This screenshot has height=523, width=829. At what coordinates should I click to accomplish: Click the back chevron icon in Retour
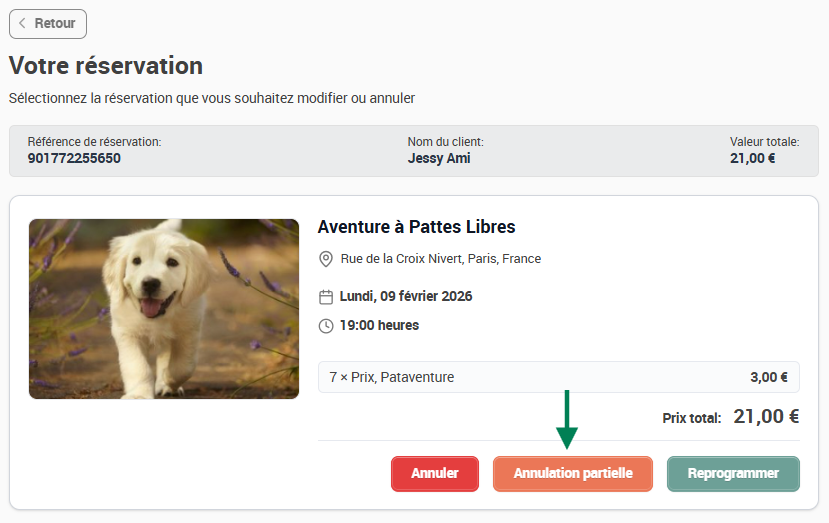pyautogui.click(x=22, y=23)
